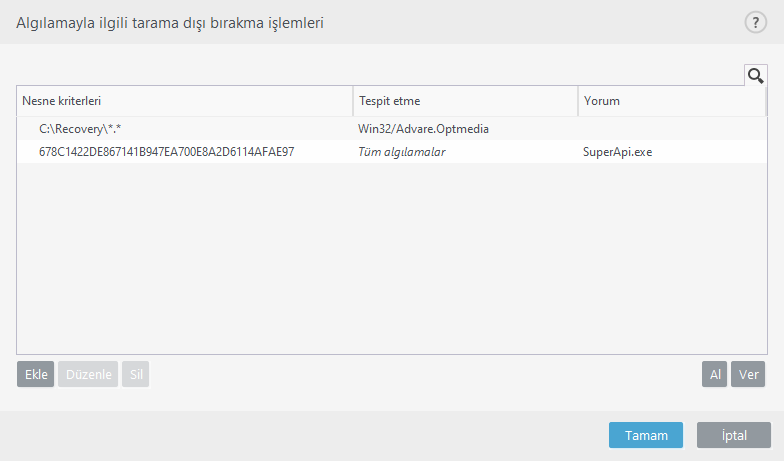The image size is (784, 461).
Task: Click the empty Yorum cell of C:\Recovery row
Action: (672, 129)
